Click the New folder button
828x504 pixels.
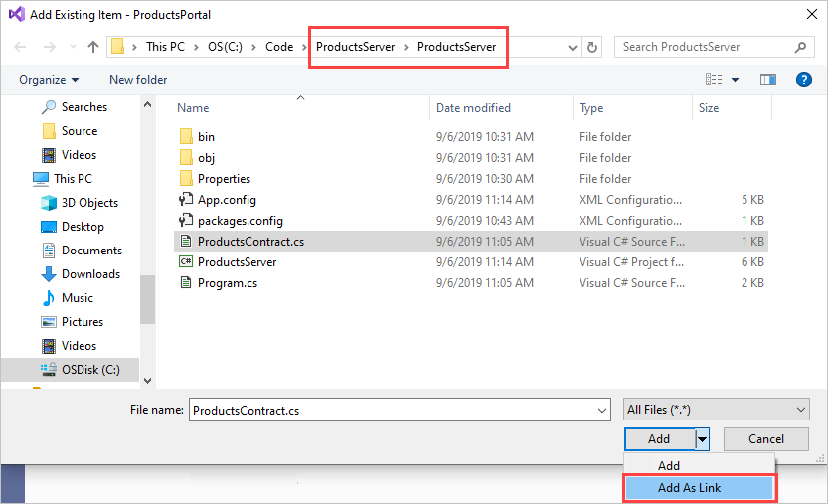click(138, 80)
